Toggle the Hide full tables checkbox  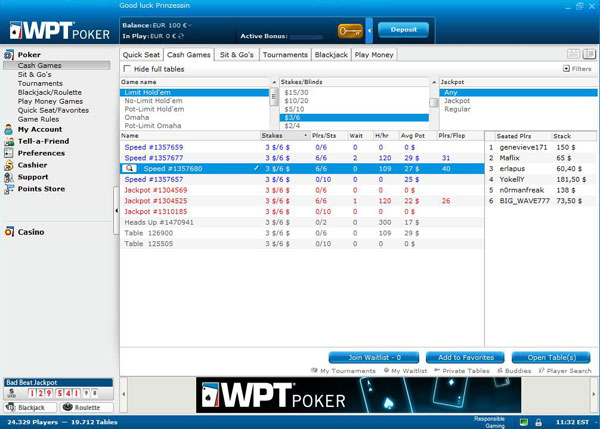(127, 69)
